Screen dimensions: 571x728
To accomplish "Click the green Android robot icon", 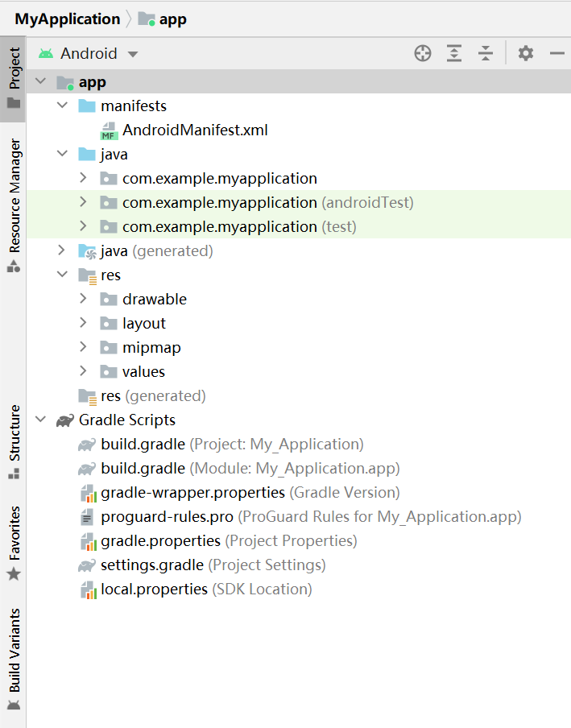I will pos(45,54).
